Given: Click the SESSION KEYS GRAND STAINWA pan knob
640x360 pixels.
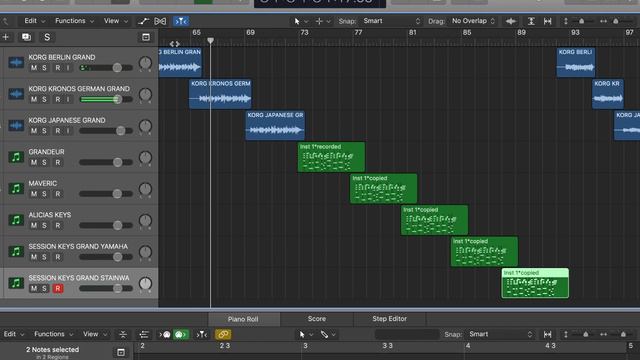Looking at the screenshot, I should click(x=145, y=283).
